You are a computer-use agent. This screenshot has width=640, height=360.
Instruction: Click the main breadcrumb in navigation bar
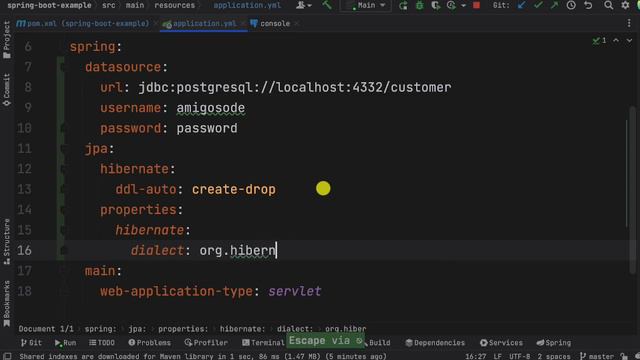point(135,5)
